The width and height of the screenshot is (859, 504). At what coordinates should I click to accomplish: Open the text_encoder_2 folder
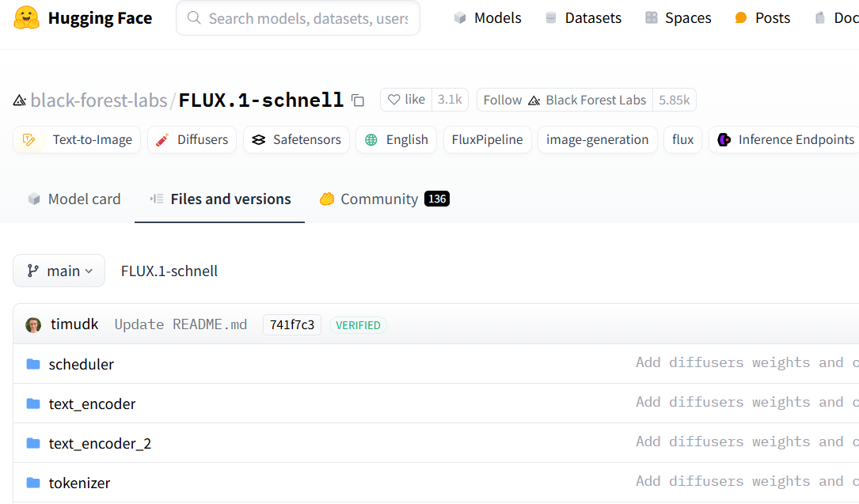coord(100,443)
